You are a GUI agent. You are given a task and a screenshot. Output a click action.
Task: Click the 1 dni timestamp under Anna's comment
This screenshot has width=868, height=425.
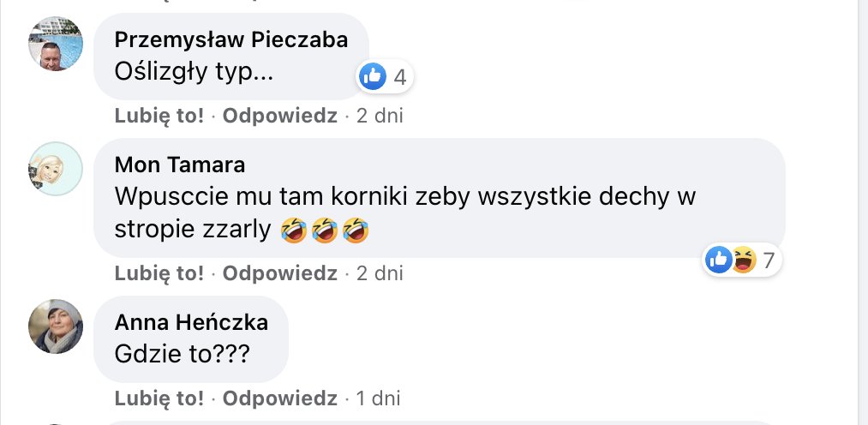[x=378, y=398]
